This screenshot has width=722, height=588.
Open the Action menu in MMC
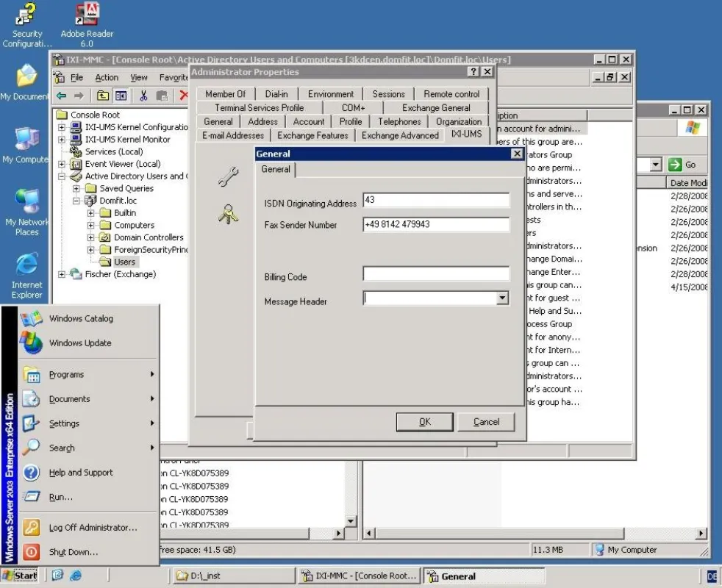click(107, 77)
